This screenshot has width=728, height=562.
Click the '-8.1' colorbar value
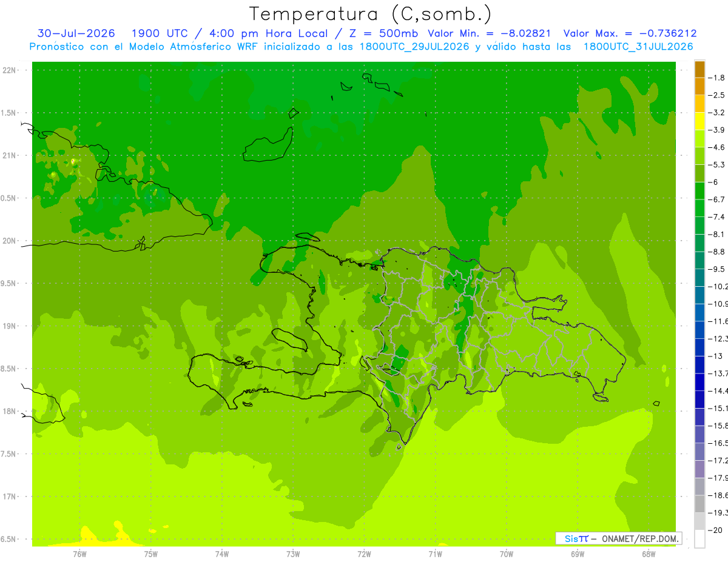tap(718, 234)
